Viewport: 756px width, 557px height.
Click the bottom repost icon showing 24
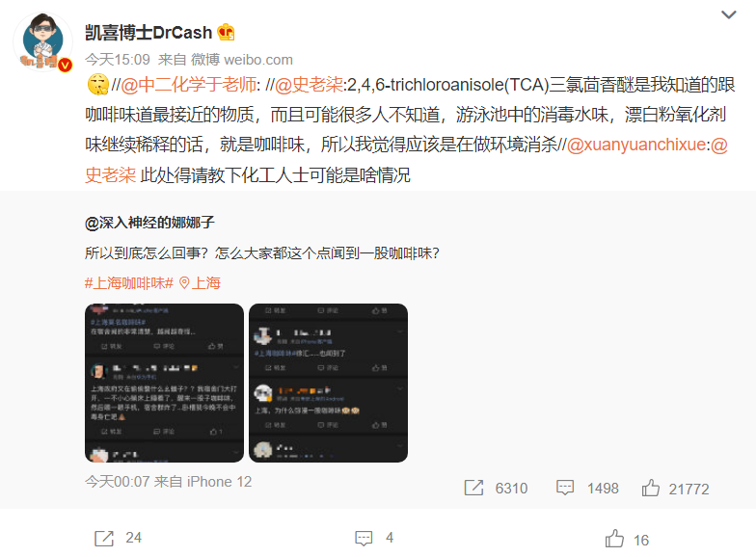pos(118,538)
